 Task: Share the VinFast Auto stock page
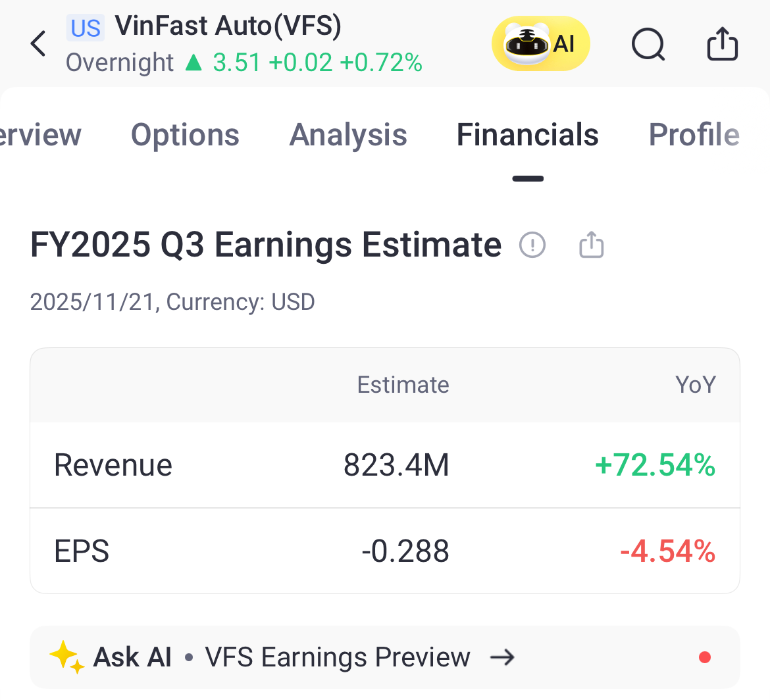click(x=722, y=44)
